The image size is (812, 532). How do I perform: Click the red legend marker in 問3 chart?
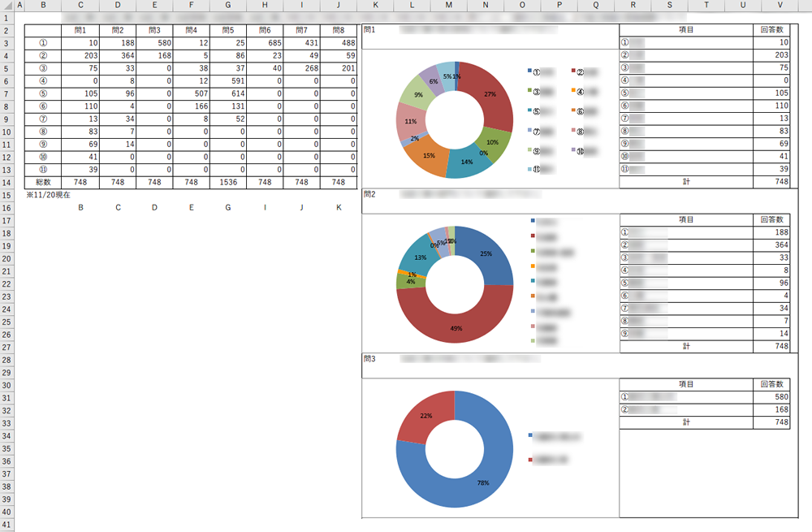tap(531, 461)
